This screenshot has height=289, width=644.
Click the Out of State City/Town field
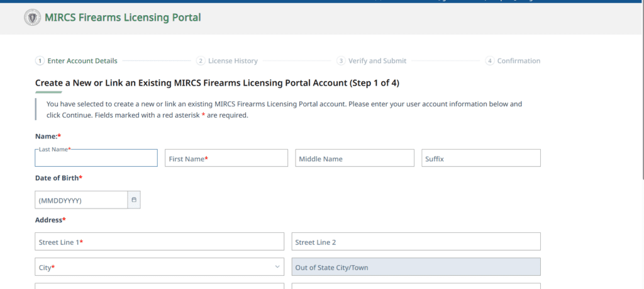pyautogui.click(x=416, y=267)
